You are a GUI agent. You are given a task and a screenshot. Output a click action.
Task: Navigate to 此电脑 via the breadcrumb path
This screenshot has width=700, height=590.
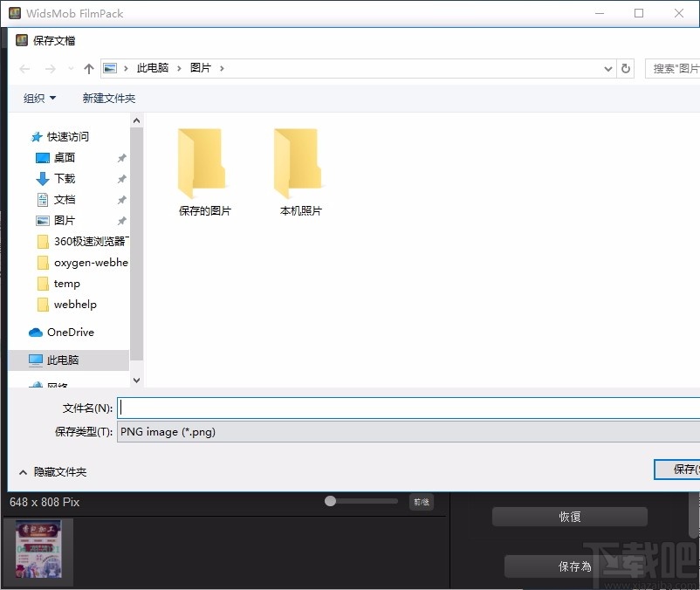[x=154, y=67]
